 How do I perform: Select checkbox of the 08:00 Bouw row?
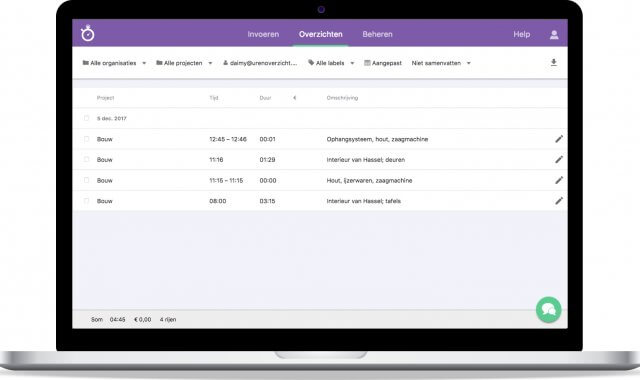point(86,201)
